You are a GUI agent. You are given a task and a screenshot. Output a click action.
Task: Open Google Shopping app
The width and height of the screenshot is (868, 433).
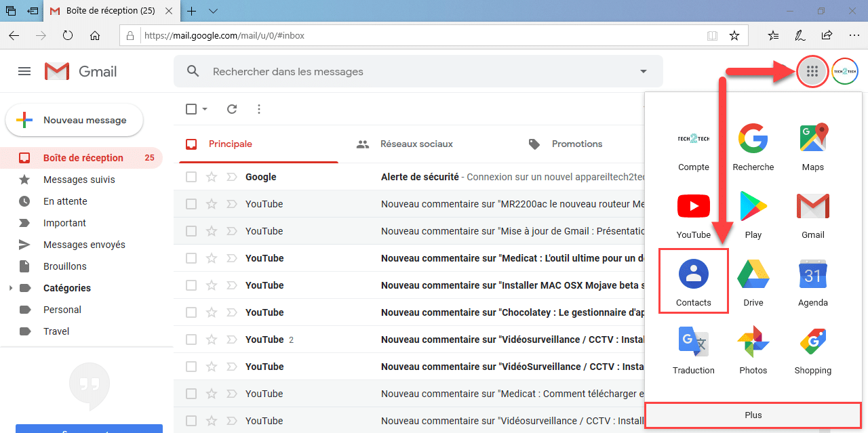point(813,349)
